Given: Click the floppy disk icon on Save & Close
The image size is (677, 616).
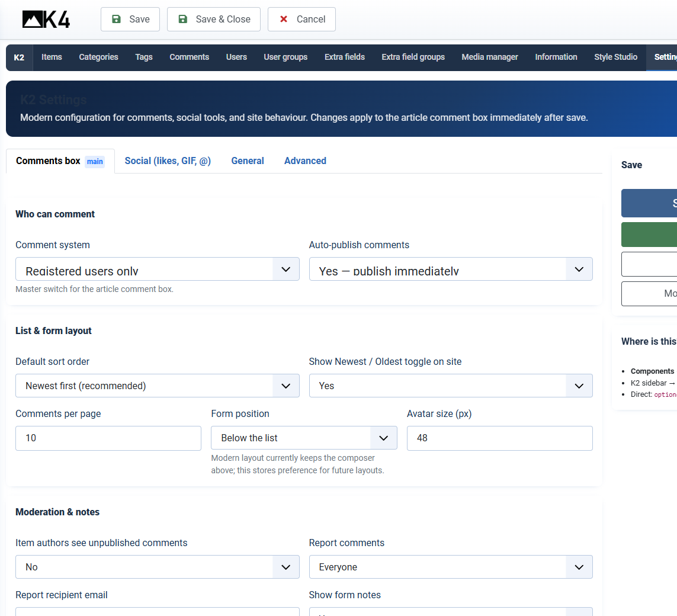Looking at the screenshot, I should click(182, 19).
